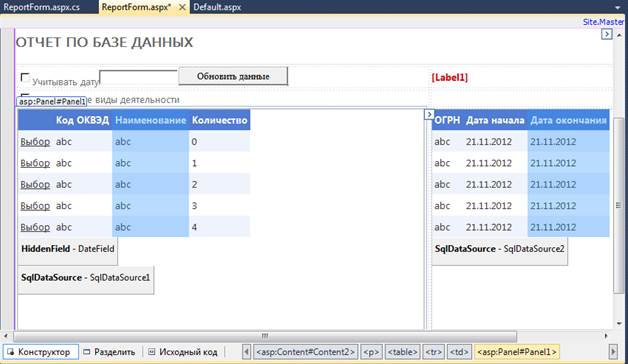Switch to 'Исходный код' source view
Image resolution: width=628 pixels, height=364 pixels.
(x=183, y=352)
